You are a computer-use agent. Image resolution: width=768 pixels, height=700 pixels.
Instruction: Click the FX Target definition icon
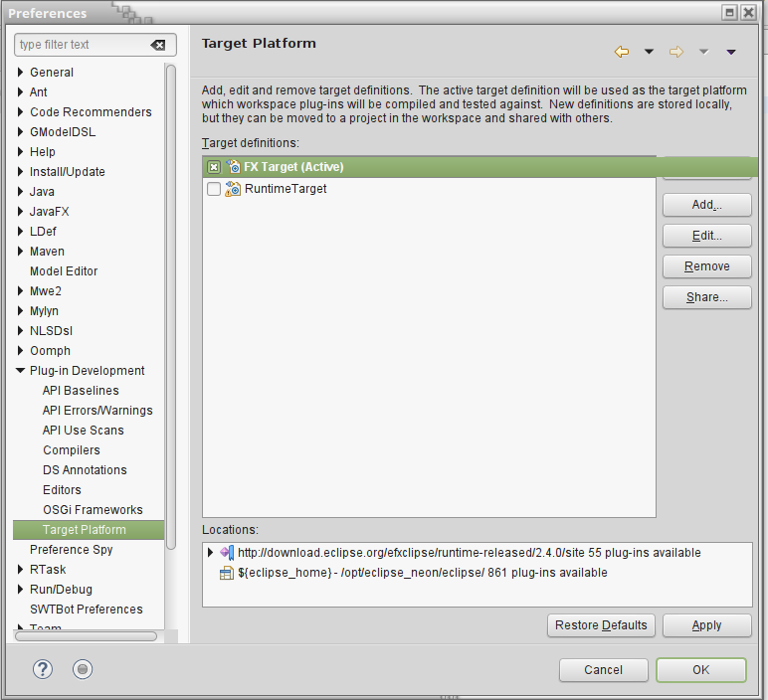point(233,167)
